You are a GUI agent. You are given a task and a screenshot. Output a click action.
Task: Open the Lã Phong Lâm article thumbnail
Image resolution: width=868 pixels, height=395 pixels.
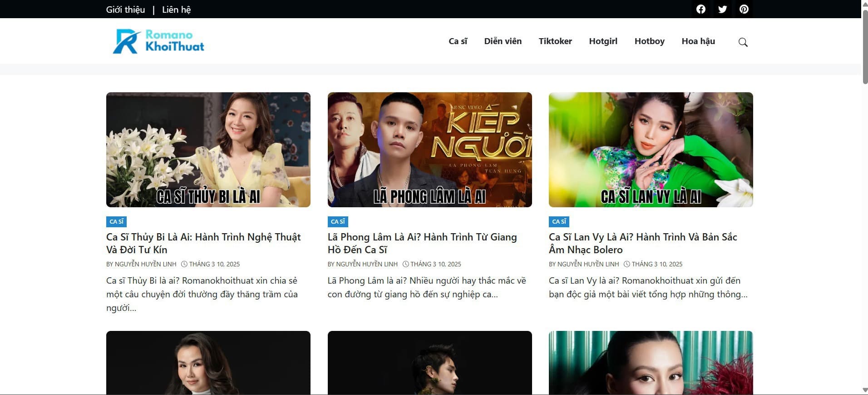click(x=429, y=150)
